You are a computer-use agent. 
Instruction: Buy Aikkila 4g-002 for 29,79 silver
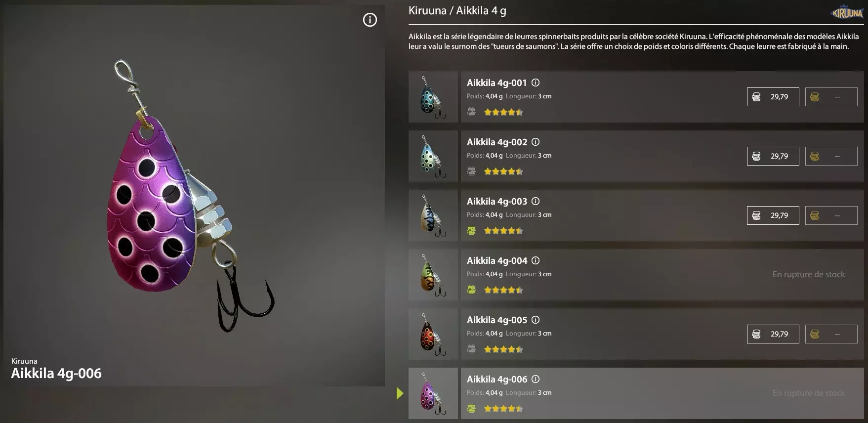pos(773,156)
